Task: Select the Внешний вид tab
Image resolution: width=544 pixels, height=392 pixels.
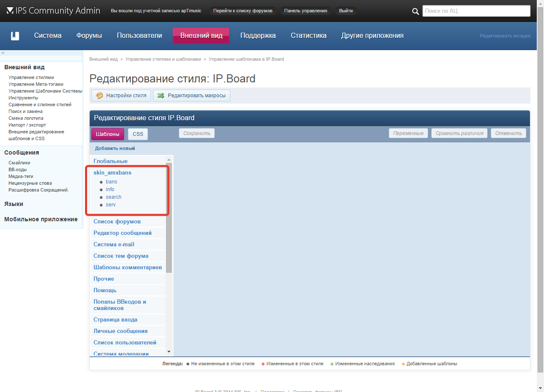Action: (201, 36)
